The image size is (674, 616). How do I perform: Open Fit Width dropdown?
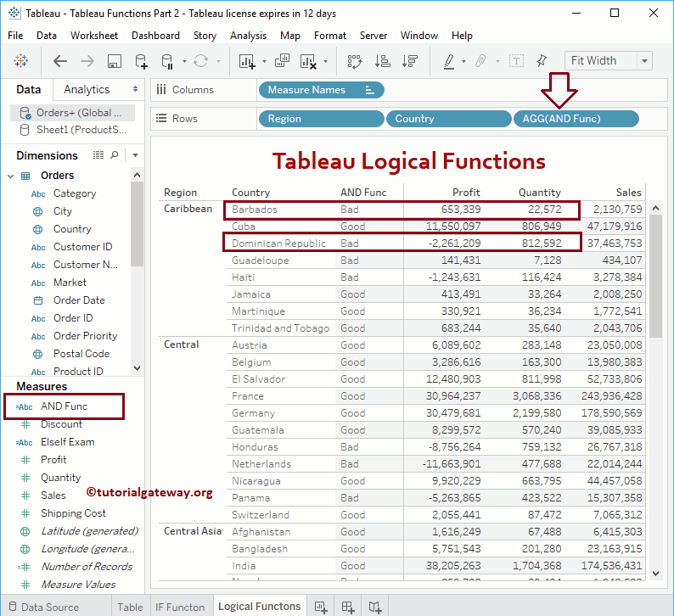point(644,61)
